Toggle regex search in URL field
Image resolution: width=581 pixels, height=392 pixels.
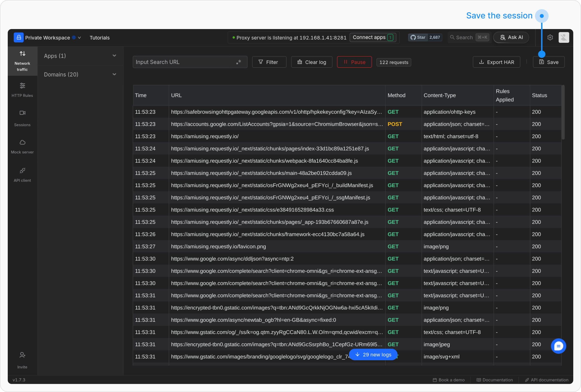coord(238,62)
